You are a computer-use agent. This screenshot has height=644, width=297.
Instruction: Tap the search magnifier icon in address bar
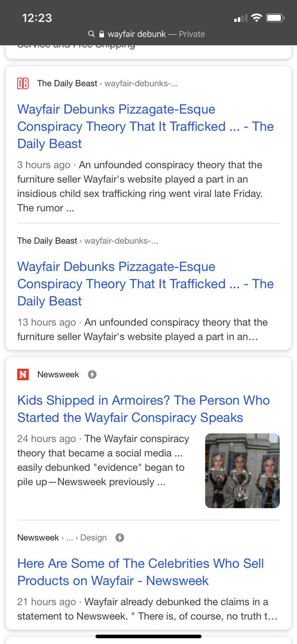(92, 34)
